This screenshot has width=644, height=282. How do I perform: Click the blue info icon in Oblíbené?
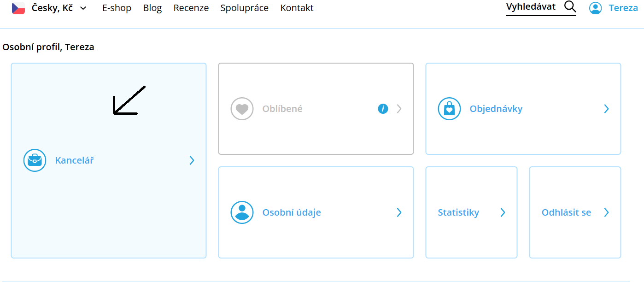click(383, 109)
